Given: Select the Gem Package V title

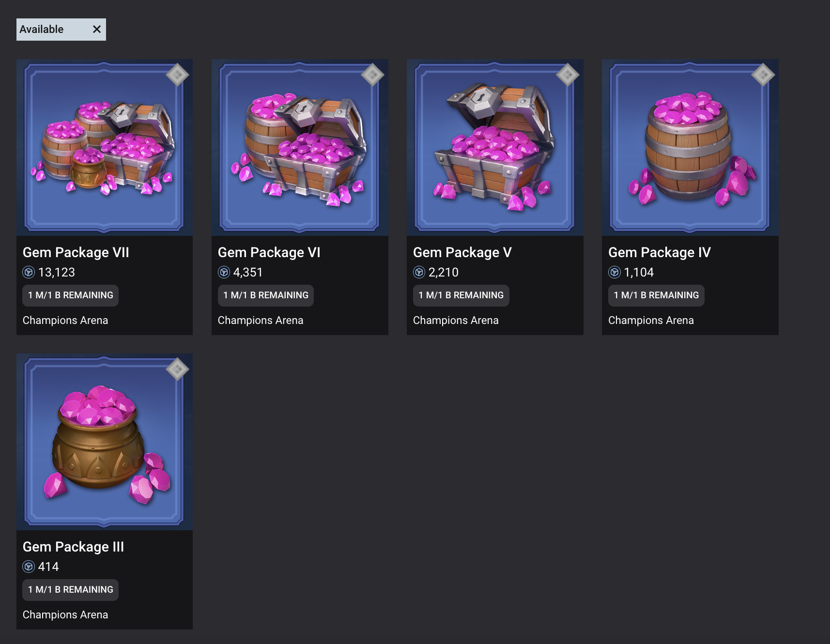Looking at the screenshot, I should 462,252.
